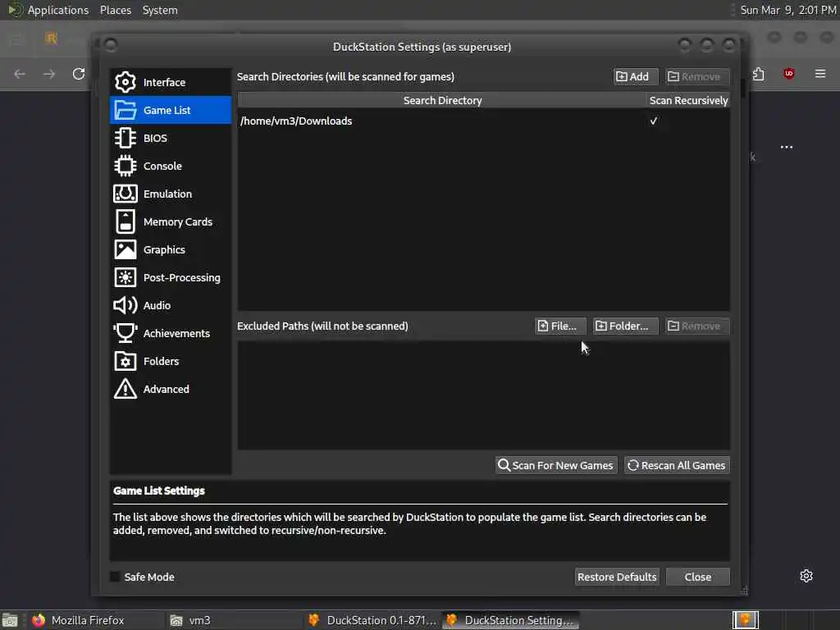This screenshot has width=840, height=630.
Task: Open Firefox hamburger menu
Action: (820, 73)
